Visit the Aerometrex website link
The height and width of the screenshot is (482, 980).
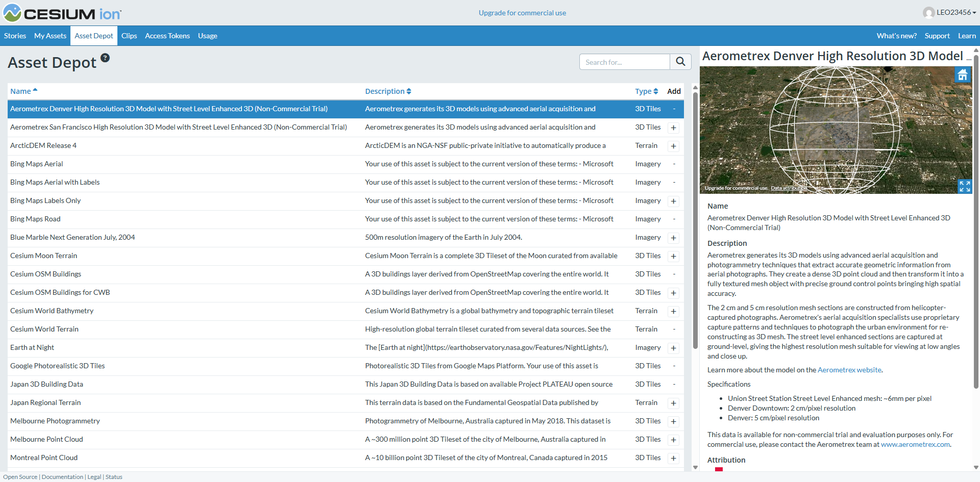tap(849, 370)
